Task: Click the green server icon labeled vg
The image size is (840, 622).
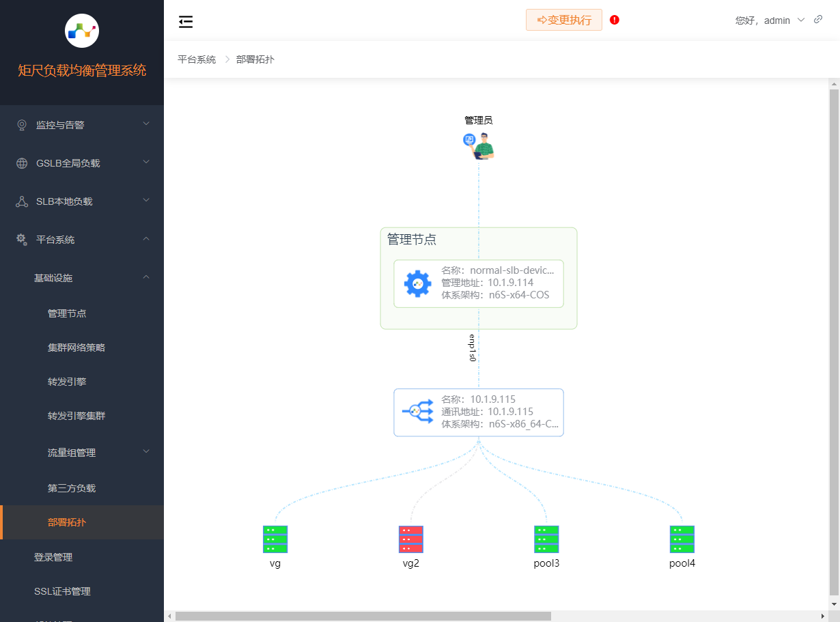Action: (275, 539)
